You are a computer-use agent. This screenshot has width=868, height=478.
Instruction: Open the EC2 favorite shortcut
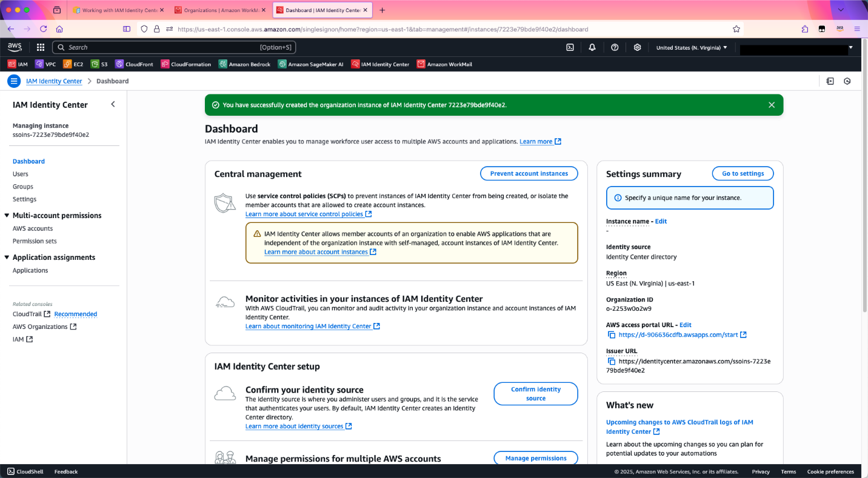pyautogui.click(x=73, y=64)
